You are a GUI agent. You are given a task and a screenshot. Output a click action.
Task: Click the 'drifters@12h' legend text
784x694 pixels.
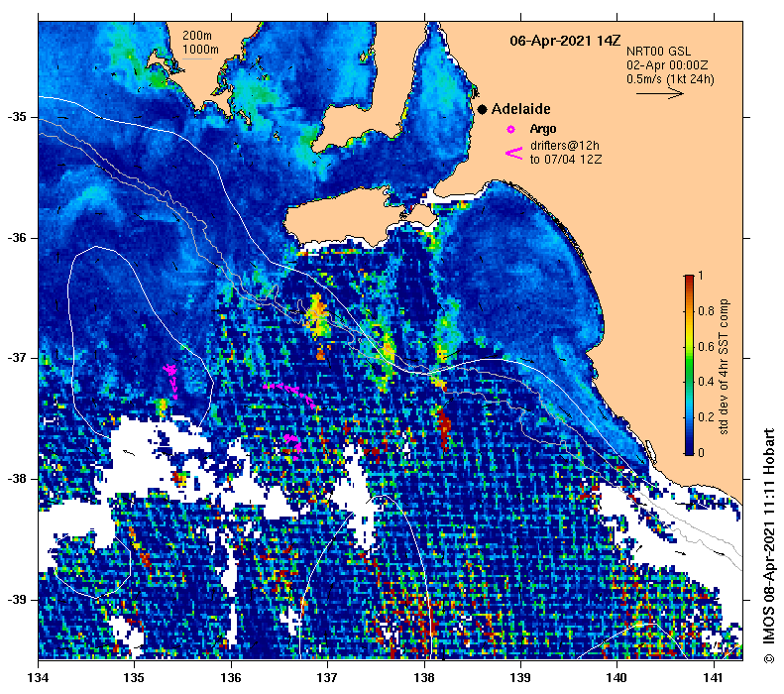click(565, 146)
